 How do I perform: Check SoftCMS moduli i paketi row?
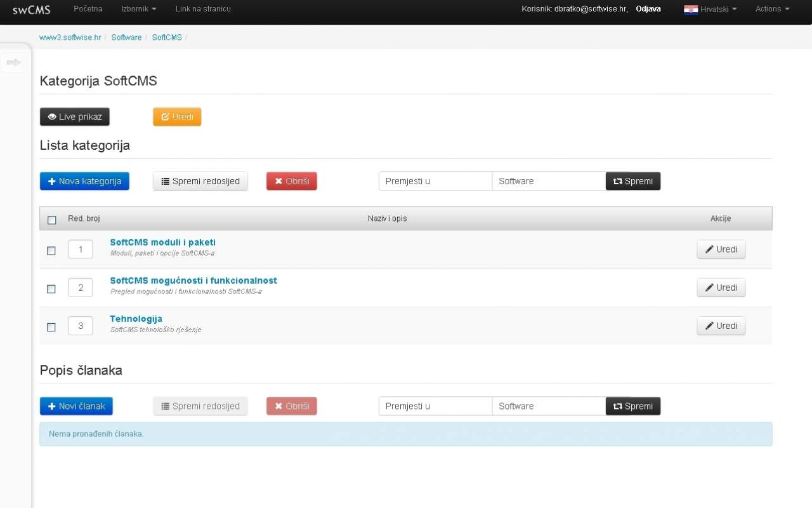click(51, 250)
